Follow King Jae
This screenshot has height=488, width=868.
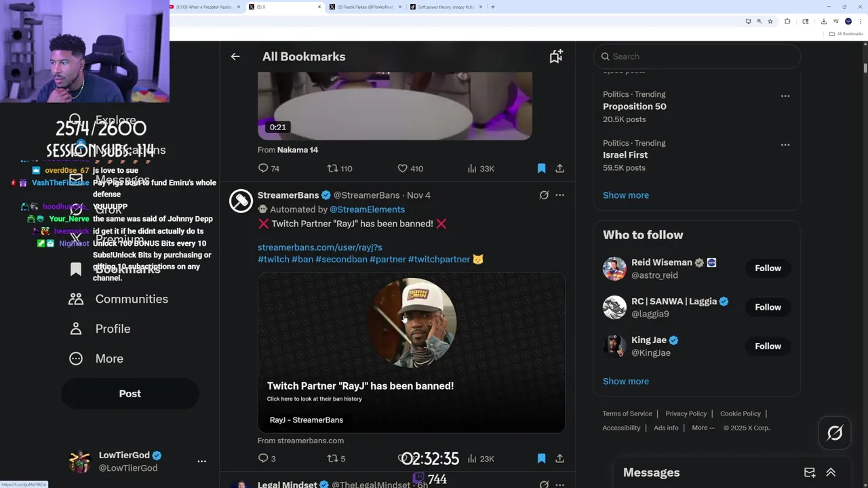coord(768,346)
